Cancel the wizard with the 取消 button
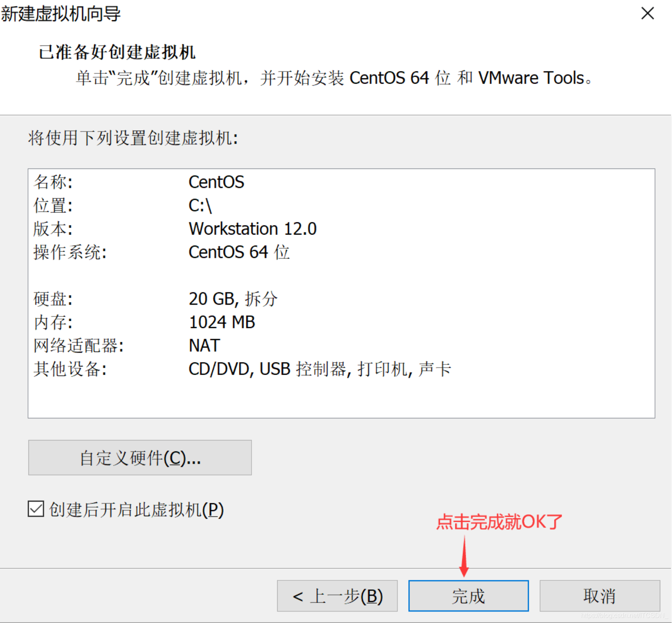 (599, 595)
